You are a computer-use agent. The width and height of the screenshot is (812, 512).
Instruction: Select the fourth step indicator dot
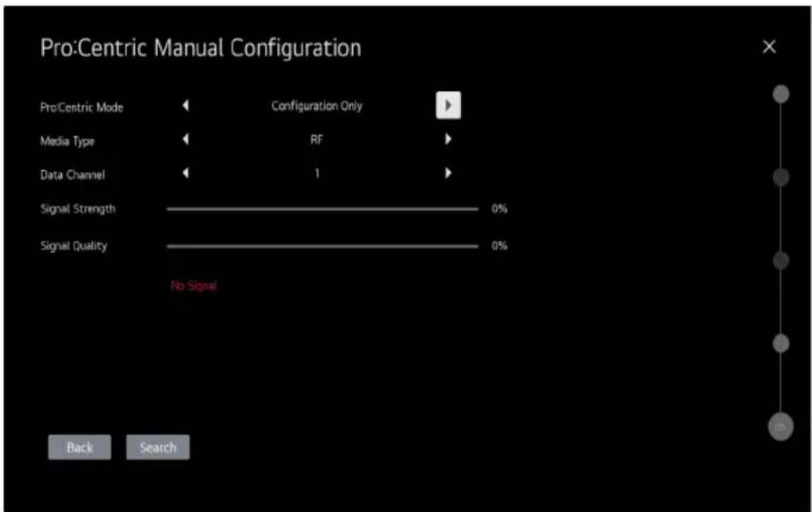pos(781,343)
